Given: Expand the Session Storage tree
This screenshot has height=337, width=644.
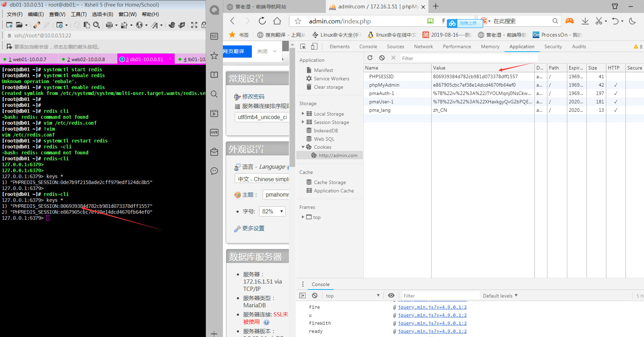Looking at the screenshot, I should pos(303,122).
